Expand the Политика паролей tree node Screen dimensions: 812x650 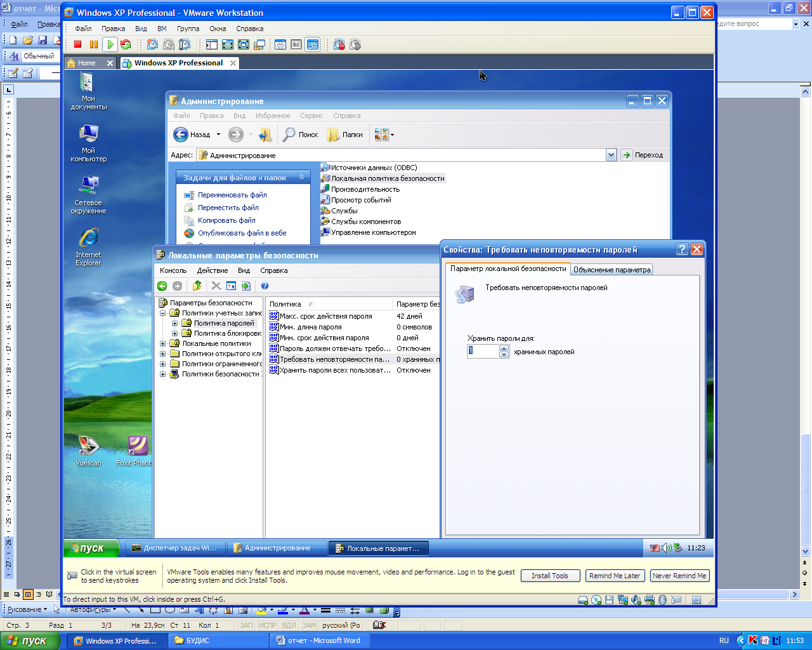click(x=174, y=323)
